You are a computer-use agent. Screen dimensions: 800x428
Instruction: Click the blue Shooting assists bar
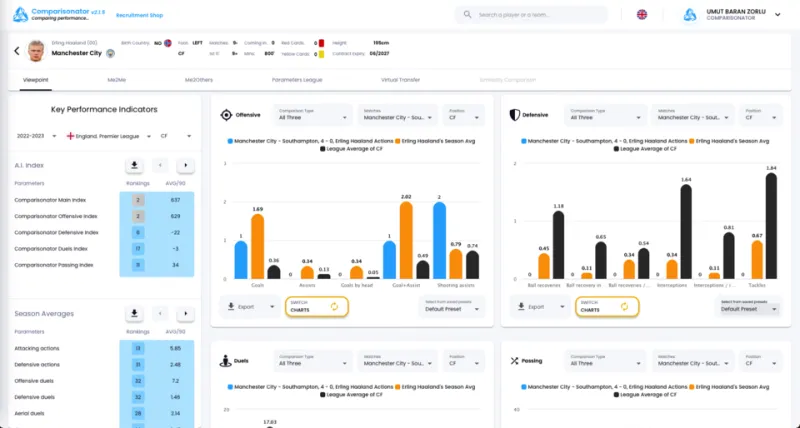click(x=439, y=240)
